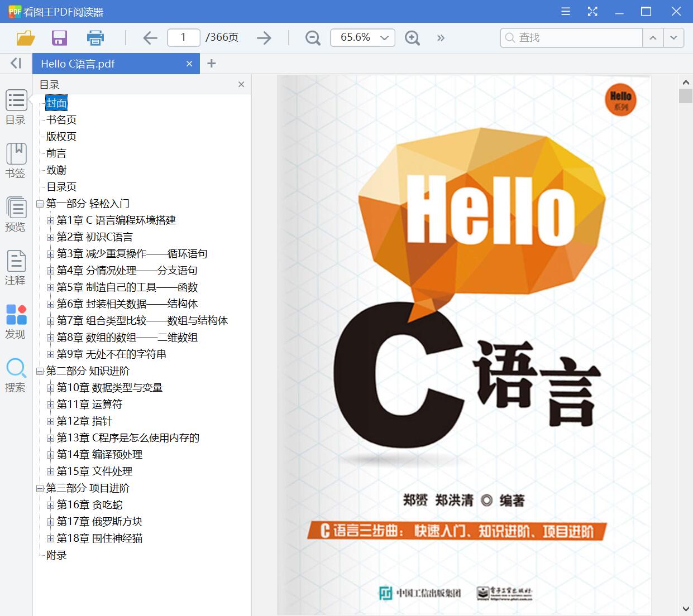Screen dimensions: 693x616
Task: Open 第9章 无处不在的字符串
Action: tap(112, 354)
